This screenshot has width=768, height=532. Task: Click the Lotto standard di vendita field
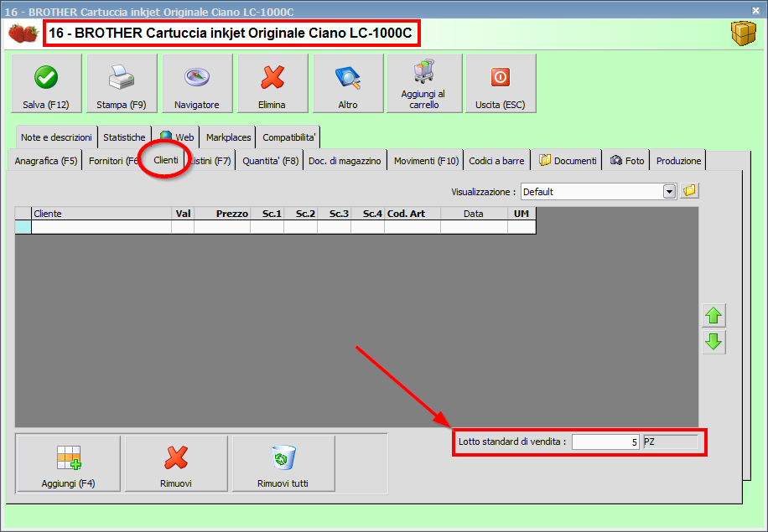[606, 442]
